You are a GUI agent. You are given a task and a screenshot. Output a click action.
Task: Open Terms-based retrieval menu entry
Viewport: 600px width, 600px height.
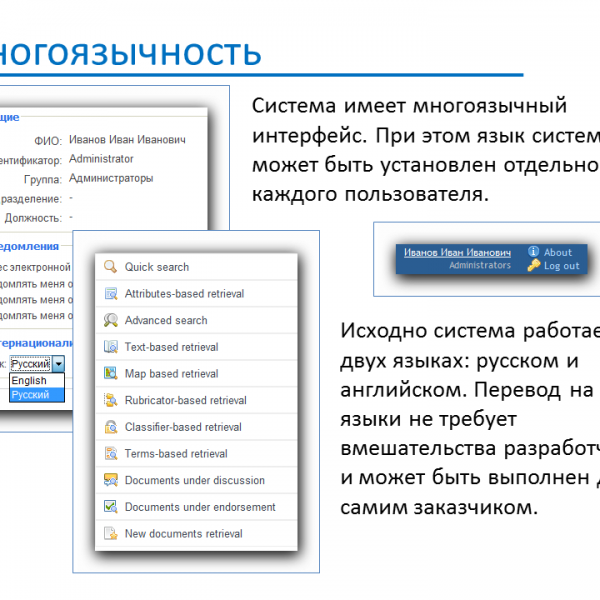coord(176,454)
